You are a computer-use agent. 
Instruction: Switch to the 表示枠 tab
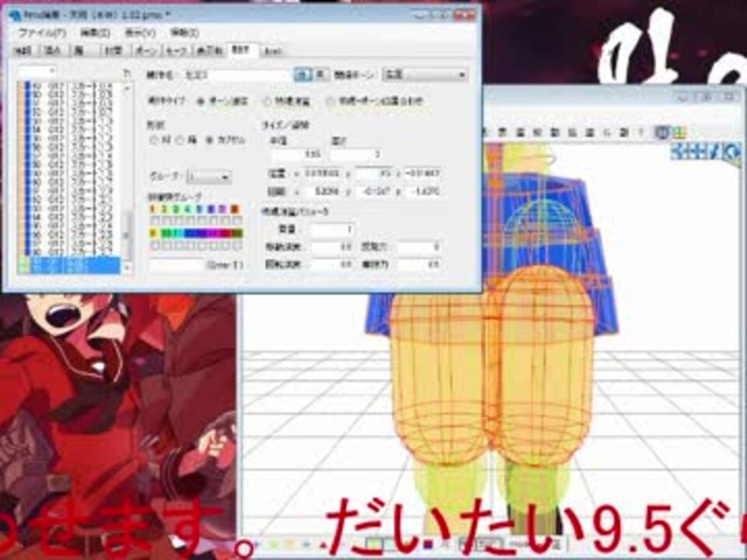click(x=209, y=51)
